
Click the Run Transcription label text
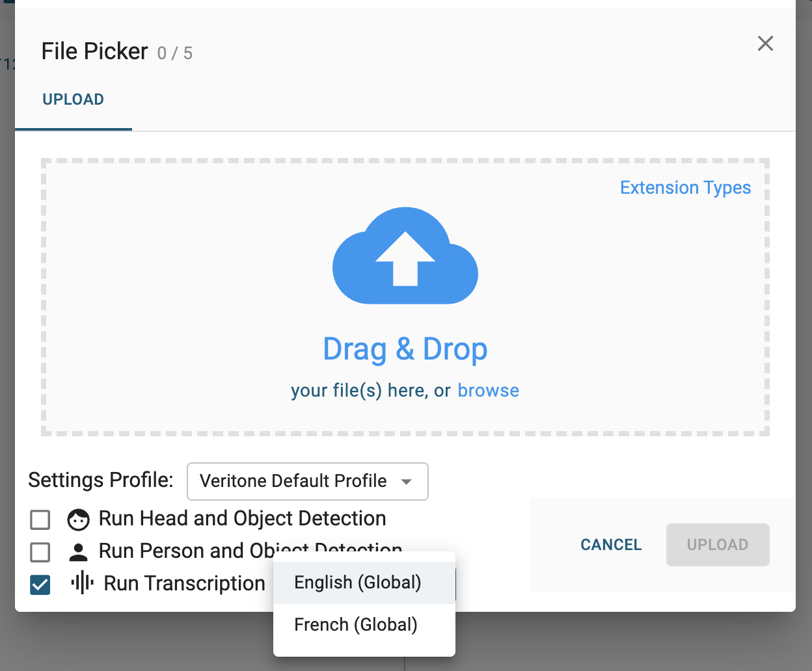(184, 583)
